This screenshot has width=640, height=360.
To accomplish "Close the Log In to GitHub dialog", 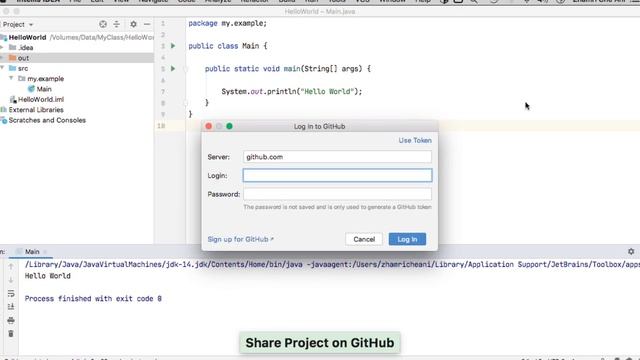I will click(x=209, y=127).
